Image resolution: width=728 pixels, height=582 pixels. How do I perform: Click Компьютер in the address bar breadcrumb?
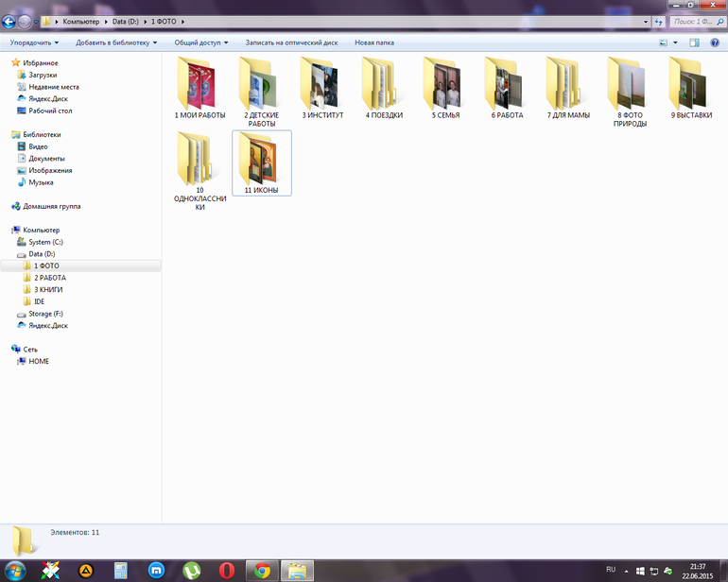(81, 21)
